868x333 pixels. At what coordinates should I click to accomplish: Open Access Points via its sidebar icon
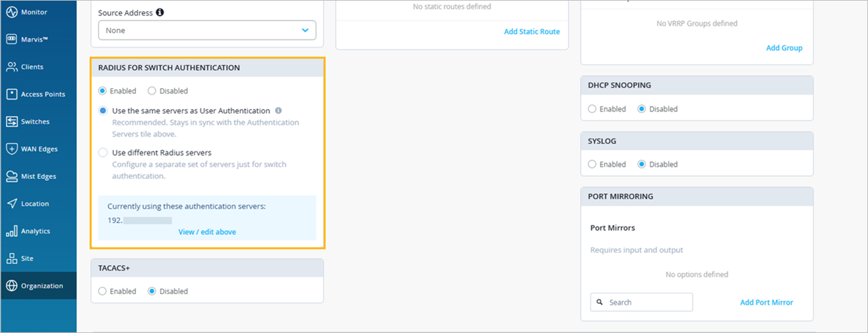coord(11,94)
